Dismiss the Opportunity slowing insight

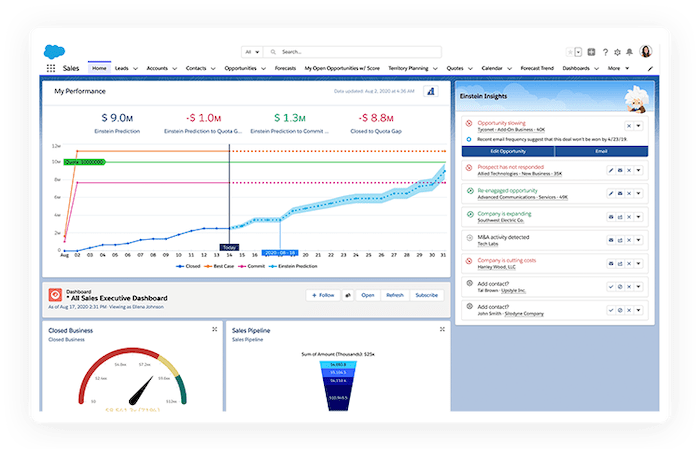(627, 125)
